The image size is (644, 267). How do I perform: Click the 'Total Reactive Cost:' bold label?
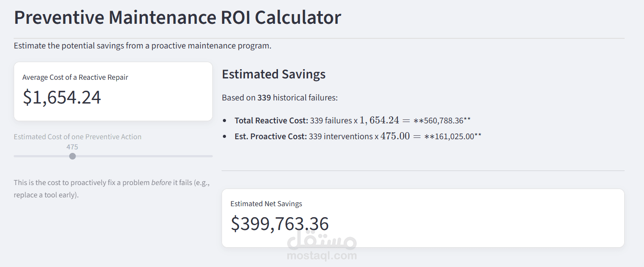(271, 120)
